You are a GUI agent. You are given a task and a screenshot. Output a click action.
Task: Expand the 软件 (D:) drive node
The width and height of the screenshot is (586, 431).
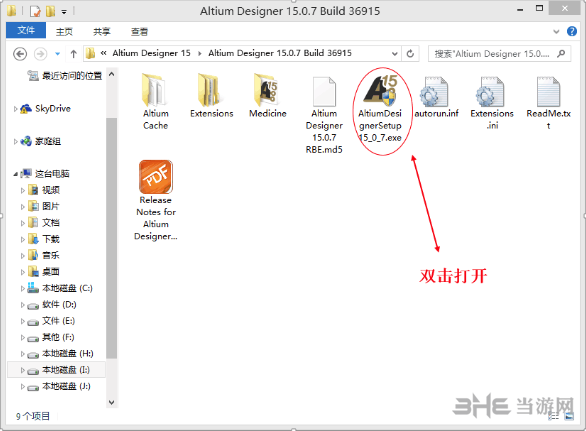[22, 305]
